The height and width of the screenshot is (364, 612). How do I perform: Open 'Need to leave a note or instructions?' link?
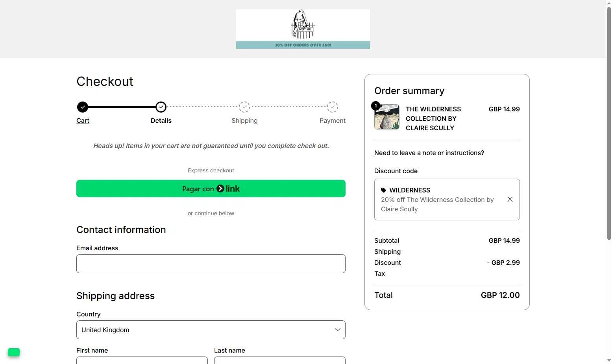point(429,153)
